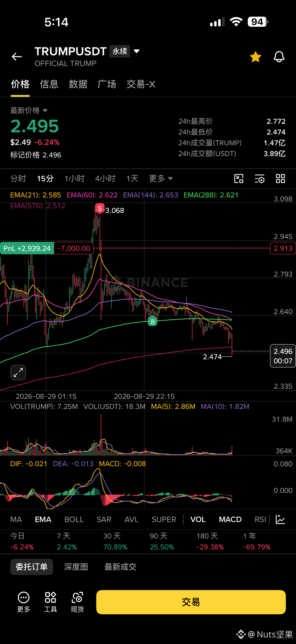Tap the 2.913 entry price tag
Image resolution: width=296 pixels, height=644 pixels.
(x=283, y=248)
